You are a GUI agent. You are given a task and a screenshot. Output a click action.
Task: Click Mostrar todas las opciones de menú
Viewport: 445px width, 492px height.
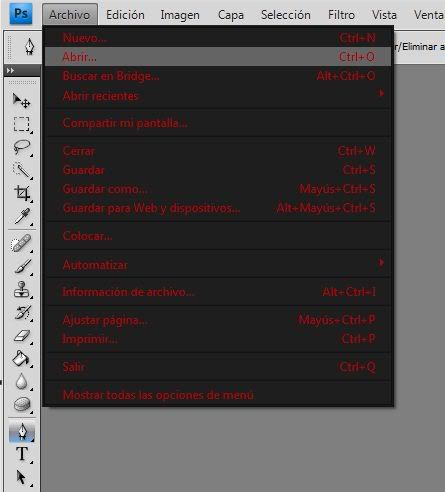[x=218, y=395]
